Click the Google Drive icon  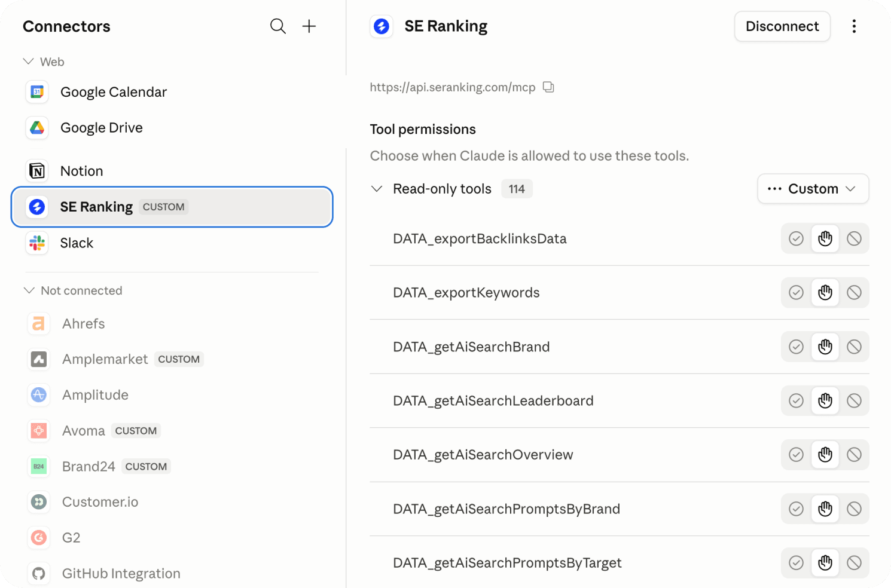pyautogui.click(x=37, y=128)
